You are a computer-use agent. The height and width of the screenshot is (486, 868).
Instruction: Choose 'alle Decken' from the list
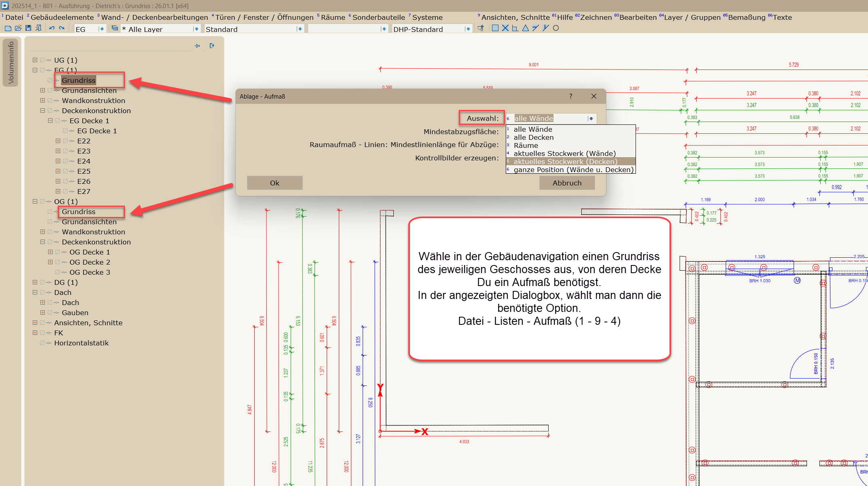coord(534,137)
